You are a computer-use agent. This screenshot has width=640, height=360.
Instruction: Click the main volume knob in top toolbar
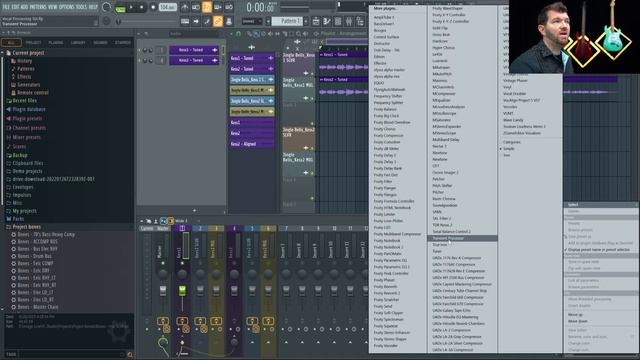click(107, 7)
